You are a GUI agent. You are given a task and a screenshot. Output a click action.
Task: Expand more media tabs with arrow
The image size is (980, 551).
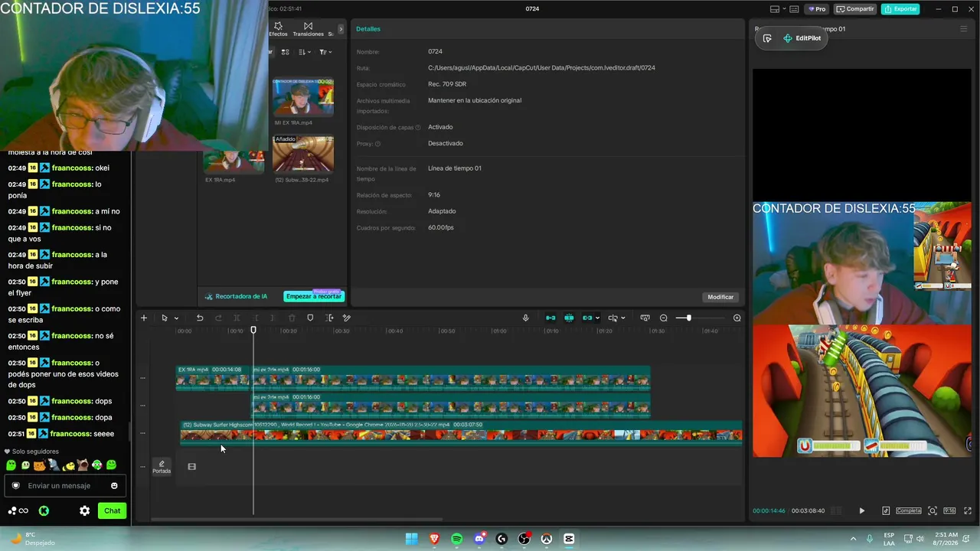pyautogui.click(x=341, y=29)
